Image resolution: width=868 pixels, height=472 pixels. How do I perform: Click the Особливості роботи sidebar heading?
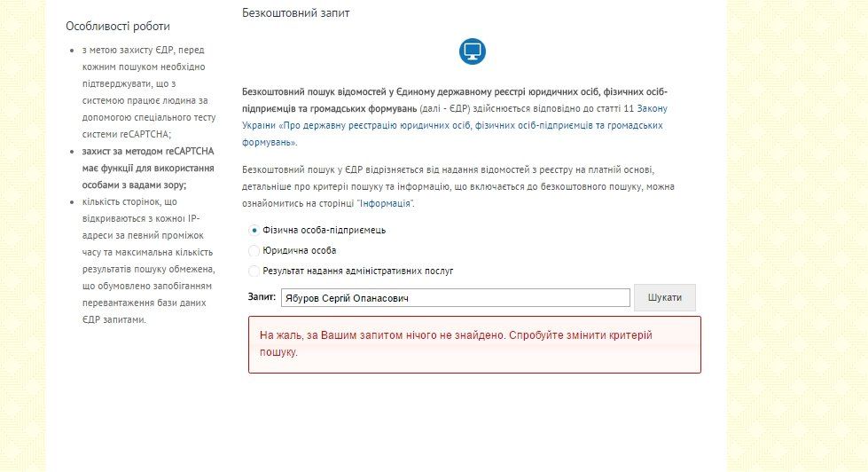click(x=118, y=27)
